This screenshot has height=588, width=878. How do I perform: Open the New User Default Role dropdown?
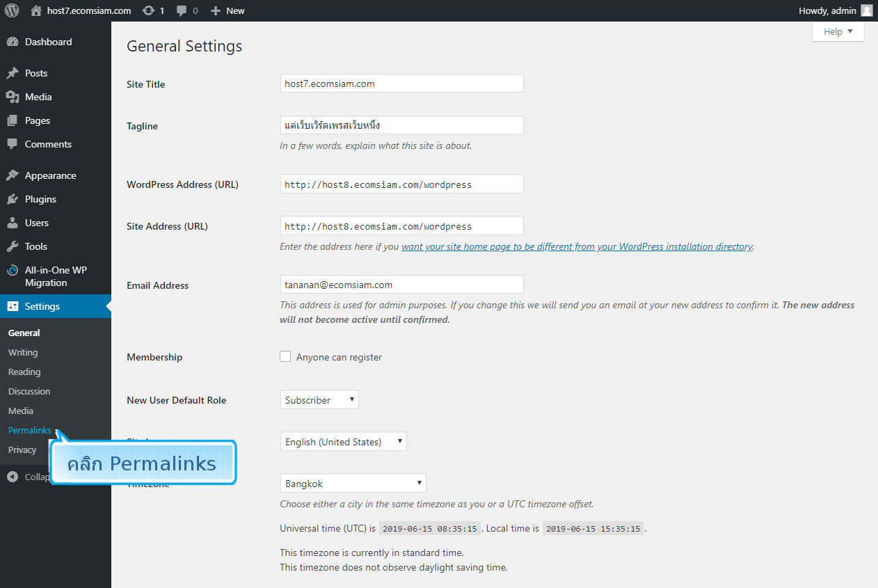(319, 399)
